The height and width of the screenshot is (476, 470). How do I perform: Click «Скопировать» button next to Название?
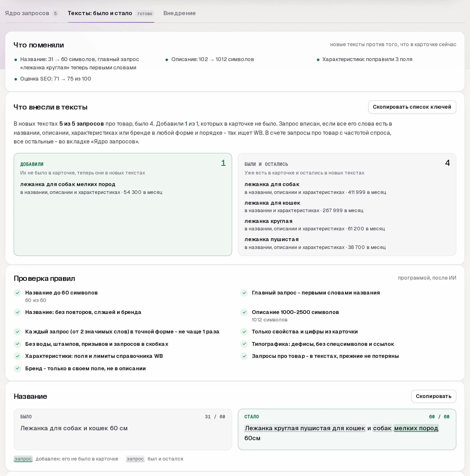pyautogui.click(x=433, y=396)
